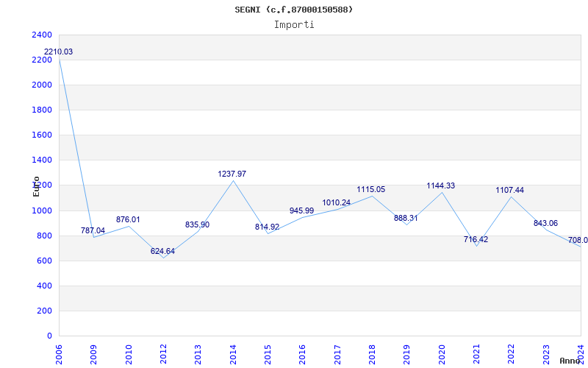Select the 1237.97 peak value for 2014

click(232, 174)
